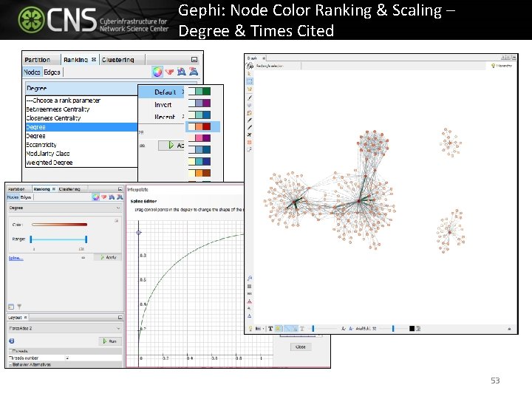Screen dimensions: 532x399
Task: Select the edit node attributes tool
Action: [250, 149]
